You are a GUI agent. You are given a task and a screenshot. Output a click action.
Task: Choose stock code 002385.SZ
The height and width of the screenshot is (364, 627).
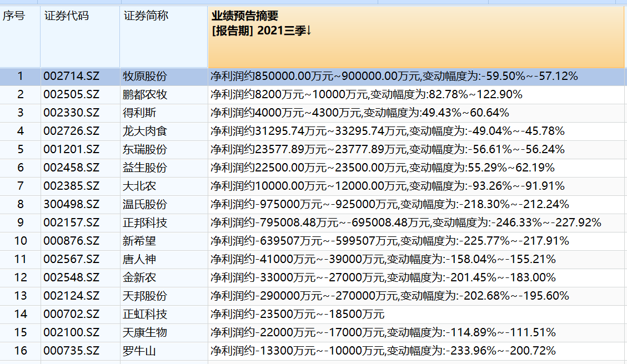(71, 186)
